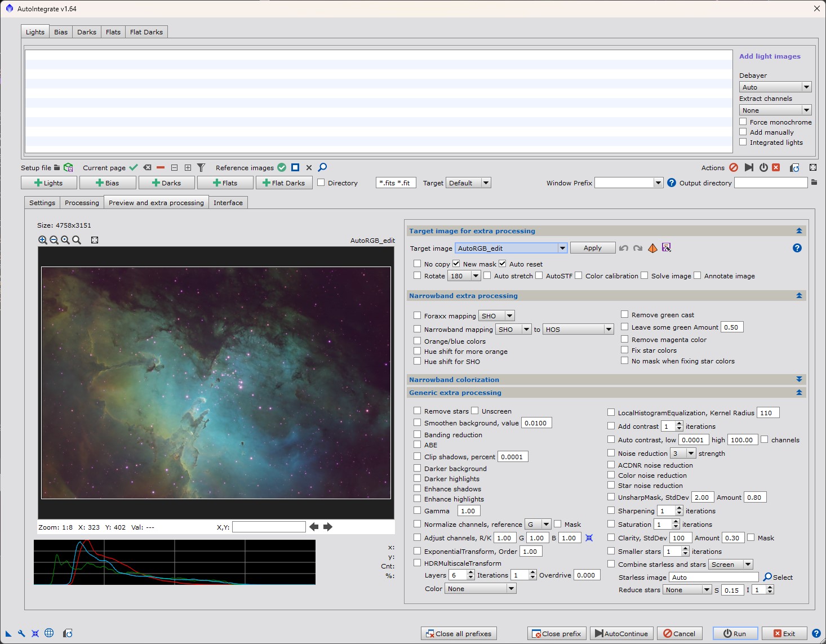Click the filter funnel icon for current page
This screenshot has width=826, height=644.
201,168
